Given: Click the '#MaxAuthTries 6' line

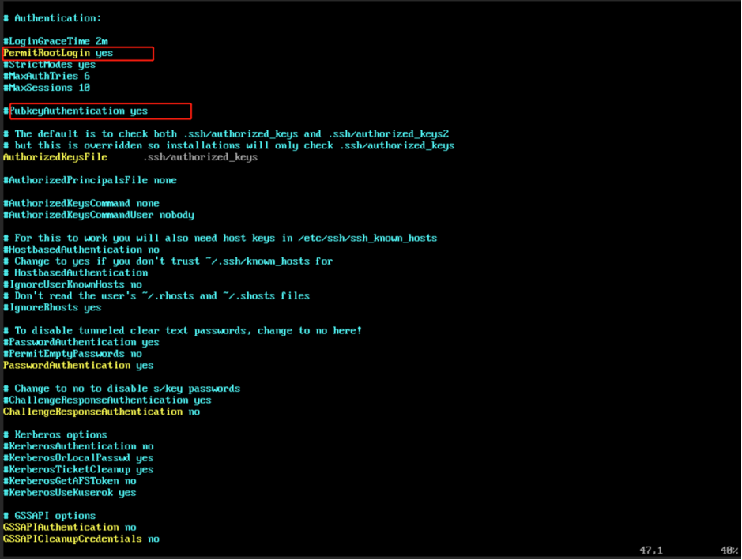Looking at the screenshot, I should point(47,76).
